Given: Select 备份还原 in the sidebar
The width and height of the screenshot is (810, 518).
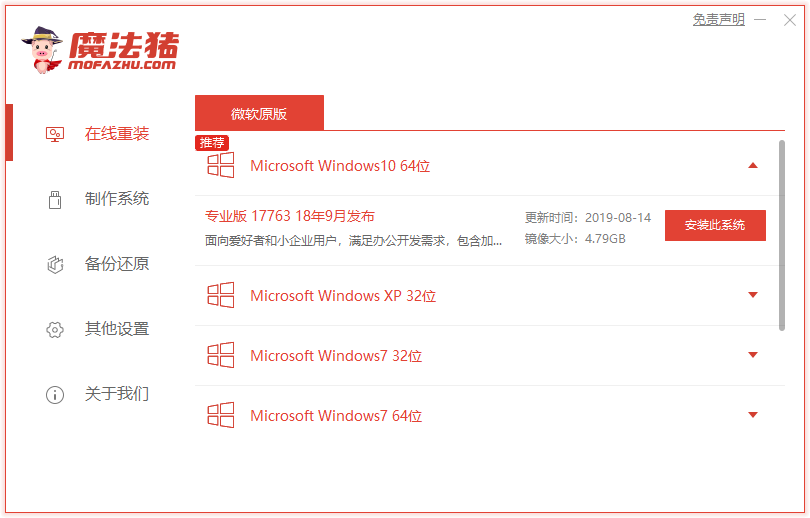Looking at the screenshot, I should 116,264.
